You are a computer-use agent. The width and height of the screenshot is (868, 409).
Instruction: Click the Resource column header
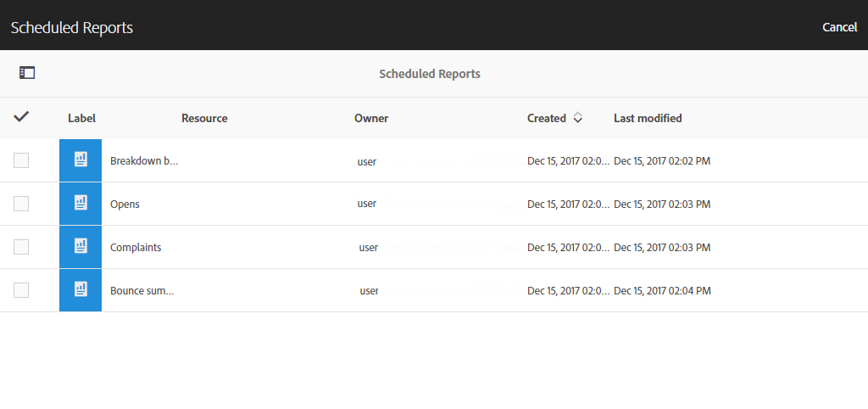(204, 118)
